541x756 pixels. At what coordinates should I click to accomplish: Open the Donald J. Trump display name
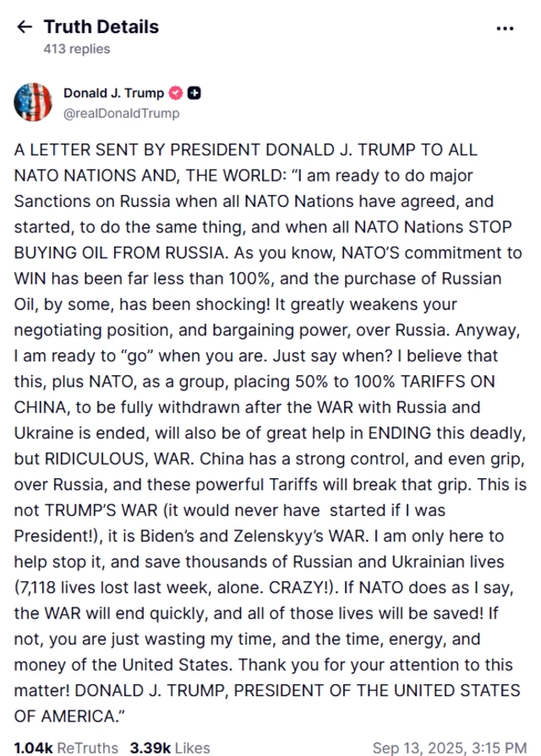[x=113, y=93]
